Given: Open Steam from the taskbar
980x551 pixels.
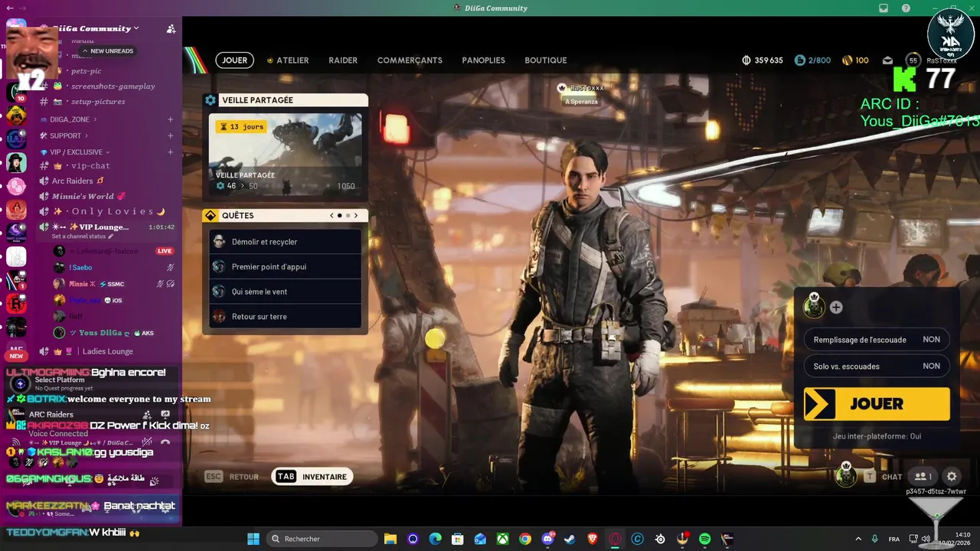Looking at the screenshot, I should point(570,539).
